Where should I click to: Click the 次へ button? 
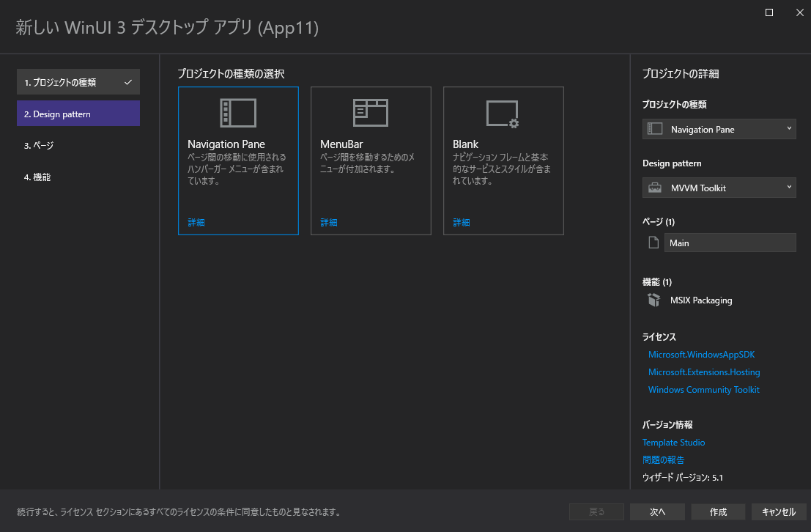click(657, 511)
